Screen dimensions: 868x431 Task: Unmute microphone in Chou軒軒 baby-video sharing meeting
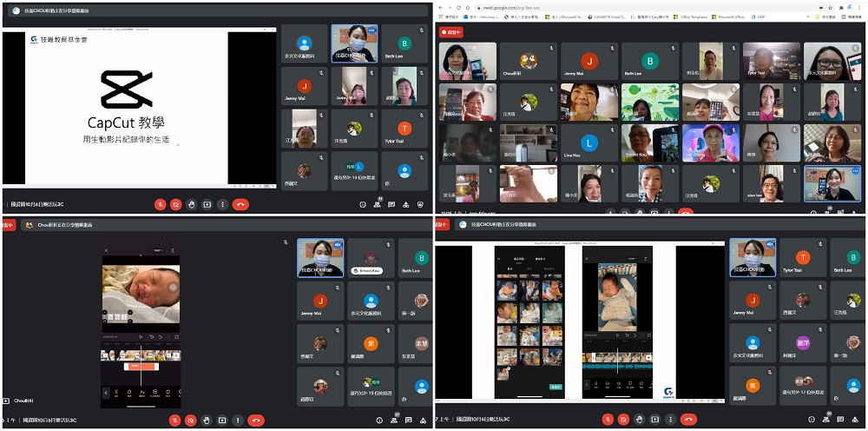tap(175, 421)
